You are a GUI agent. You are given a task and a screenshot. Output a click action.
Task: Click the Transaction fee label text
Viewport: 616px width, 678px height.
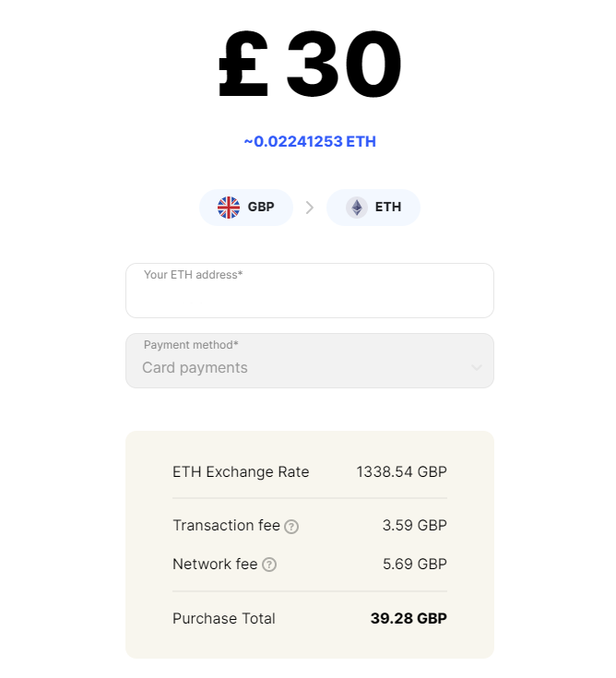point(227,526)
